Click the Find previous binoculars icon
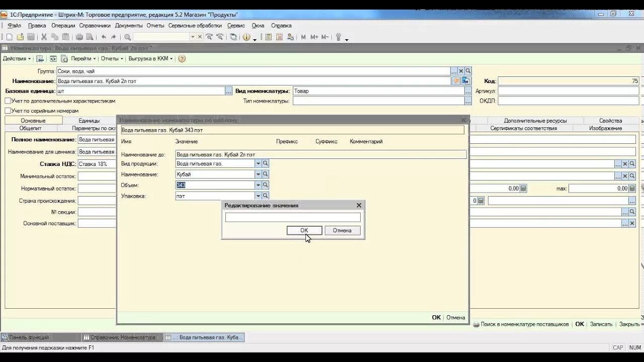Screen dimensions: 644x362 tap(220, 37)
